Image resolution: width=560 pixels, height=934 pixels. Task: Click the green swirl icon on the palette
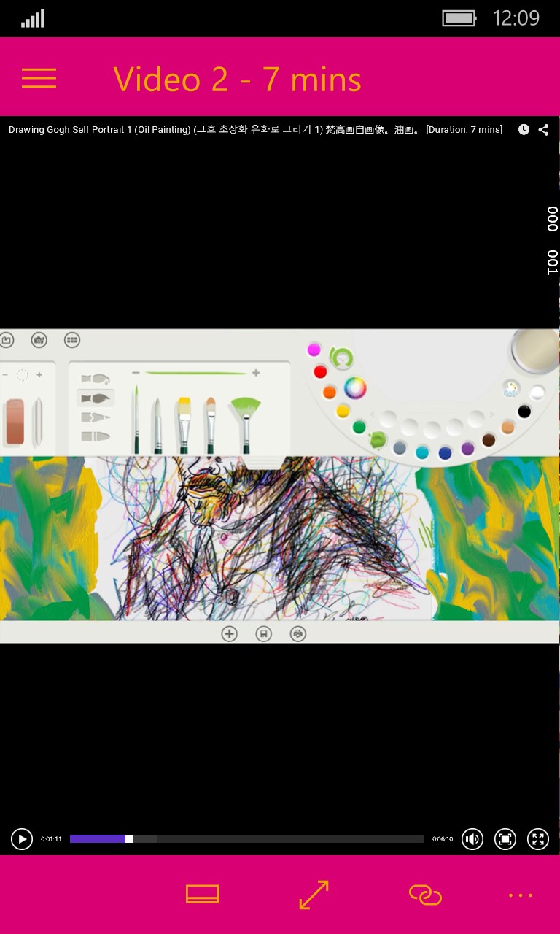(x=341, y=358)
